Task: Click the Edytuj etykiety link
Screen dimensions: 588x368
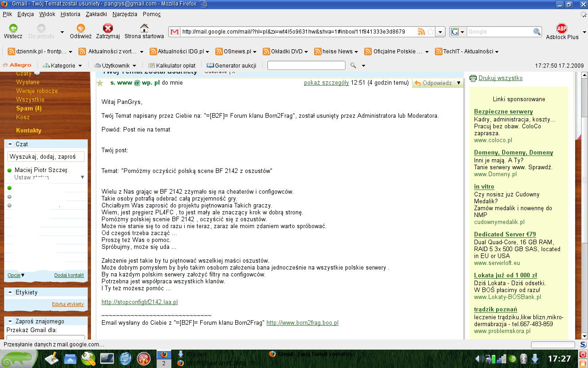Action: (x=68, y=304)
